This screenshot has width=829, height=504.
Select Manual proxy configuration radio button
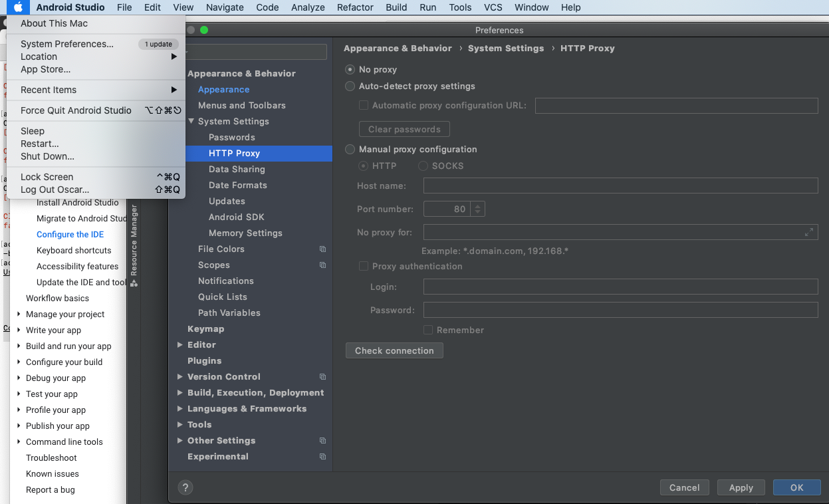point(350,150)
